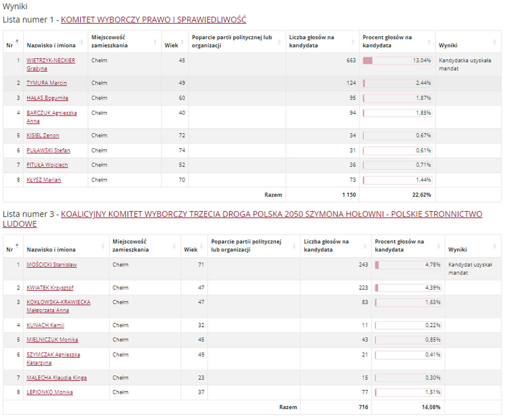The image size is (508, 420).
Task: Click the 13,04% vote percentage bar
Action: tap(396, 60)
